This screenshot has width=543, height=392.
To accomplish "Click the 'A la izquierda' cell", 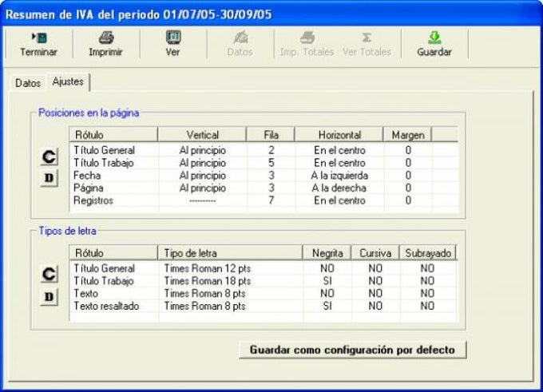I will [x=339, y=176].
